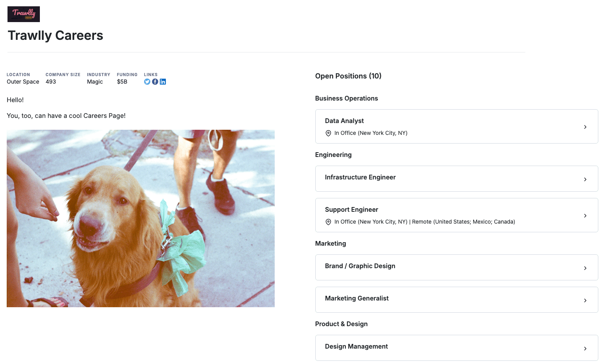Expand the Support Engineer chevron arrow
The width and height of the screenshot is (607, 364).
[585, 216]
